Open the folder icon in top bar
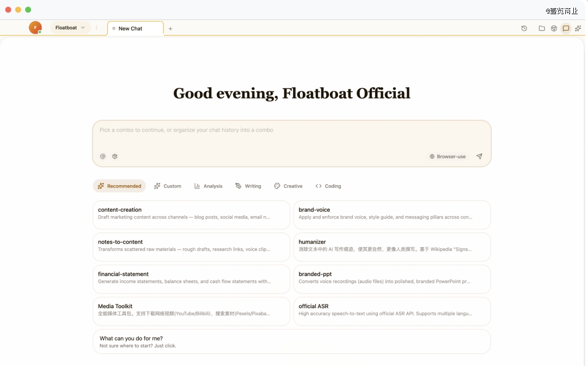The image size is (588, 366). tap(542, 28)
